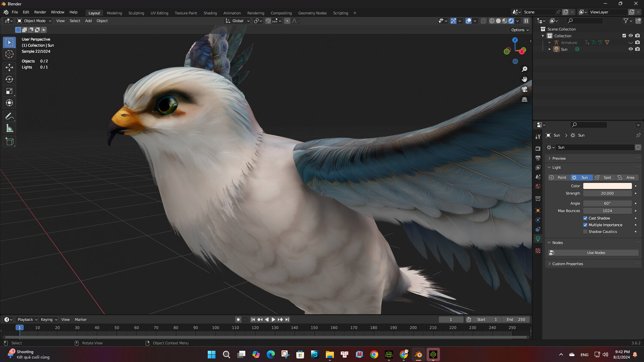Open Output properties tab (printer icon)
The height and width of the screenshot is (362, 644).
click(x=538, y=158)
